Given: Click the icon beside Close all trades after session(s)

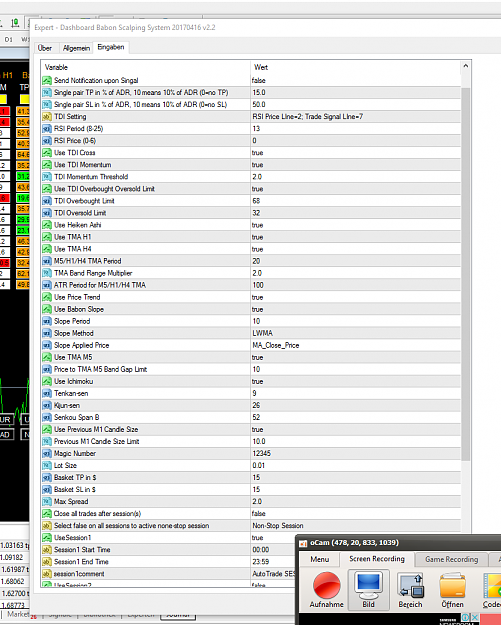Looking at the screenshot, I should [47, 514].
